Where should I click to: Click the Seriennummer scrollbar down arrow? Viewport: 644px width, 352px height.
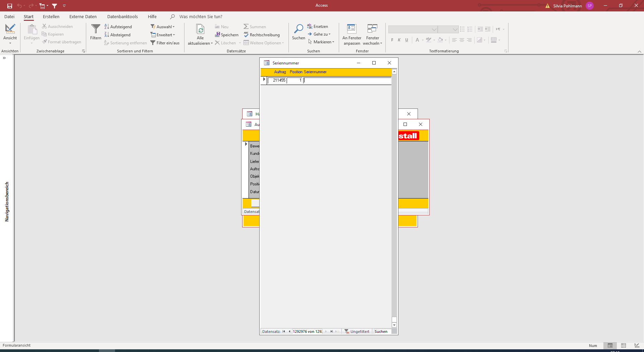click(x=394, y=325)
